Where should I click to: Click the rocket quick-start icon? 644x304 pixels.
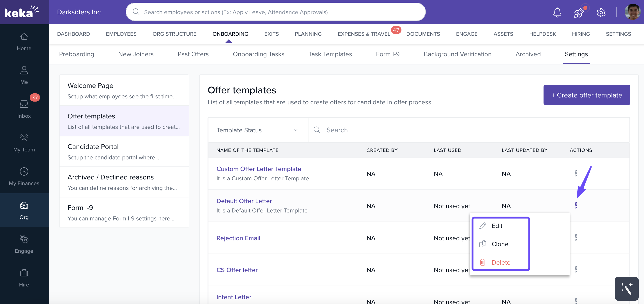click(x=579, y=12)
